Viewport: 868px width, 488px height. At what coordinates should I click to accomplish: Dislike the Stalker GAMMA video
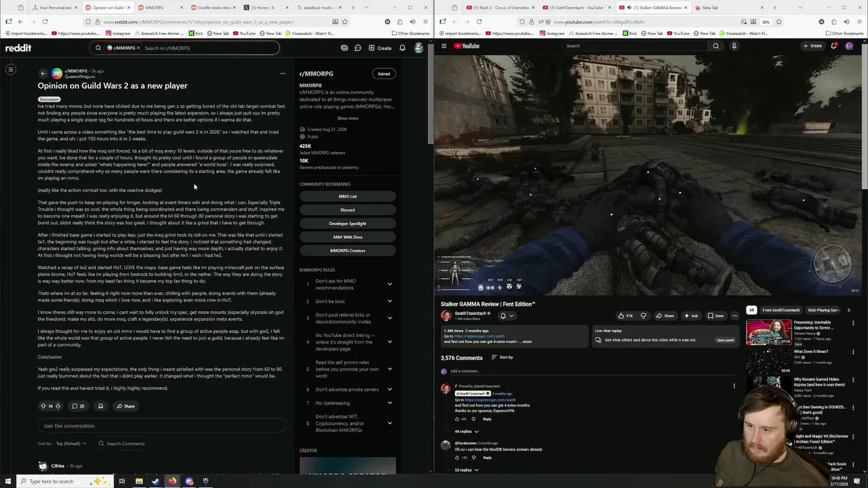click(644, 316)
